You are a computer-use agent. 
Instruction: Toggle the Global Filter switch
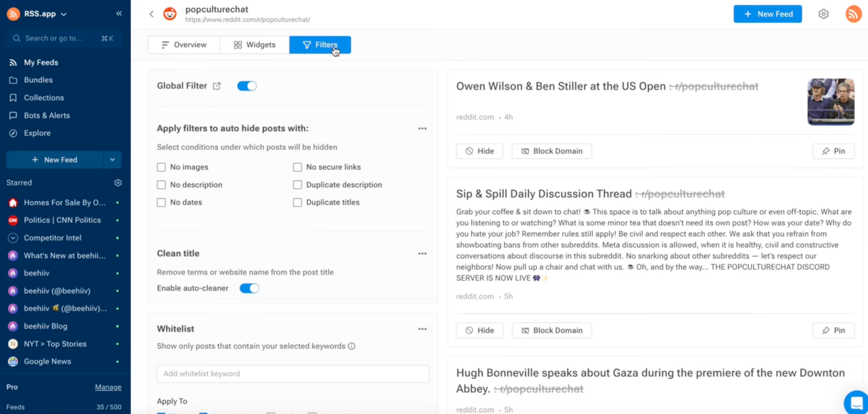tap(247, 86)
